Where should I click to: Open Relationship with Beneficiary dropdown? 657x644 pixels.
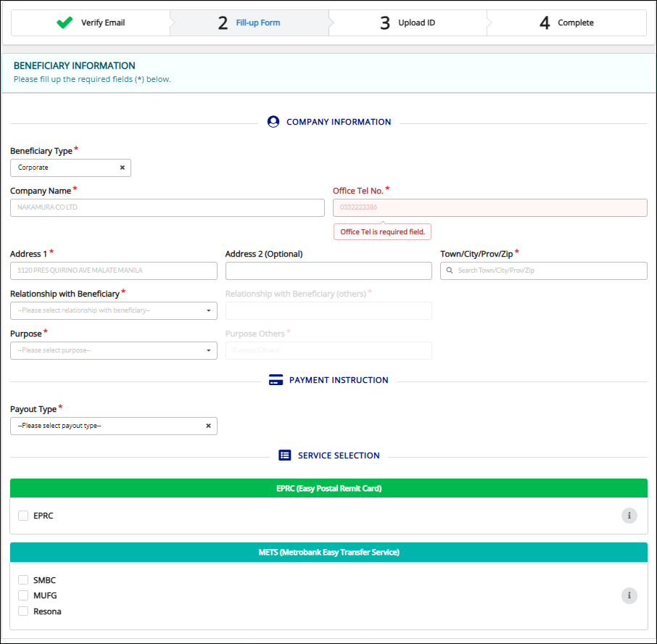(x=114, y=310)
